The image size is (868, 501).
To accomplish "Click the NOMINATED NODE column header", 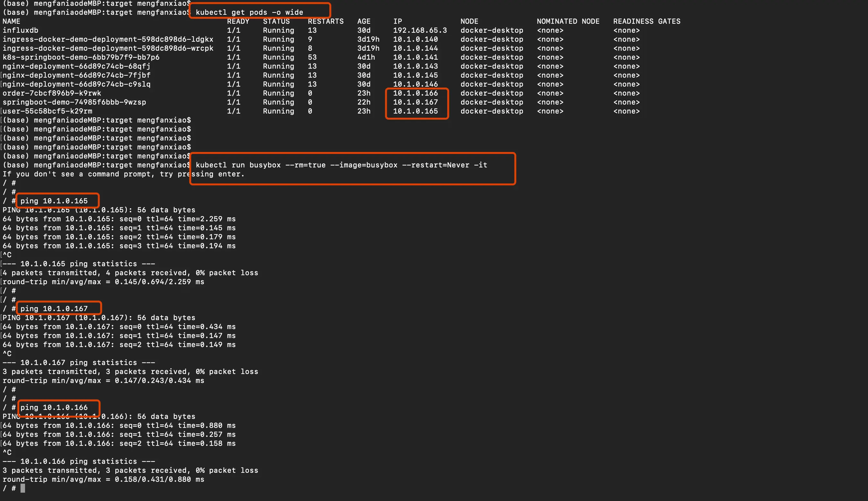I will [x=568, y=21].
